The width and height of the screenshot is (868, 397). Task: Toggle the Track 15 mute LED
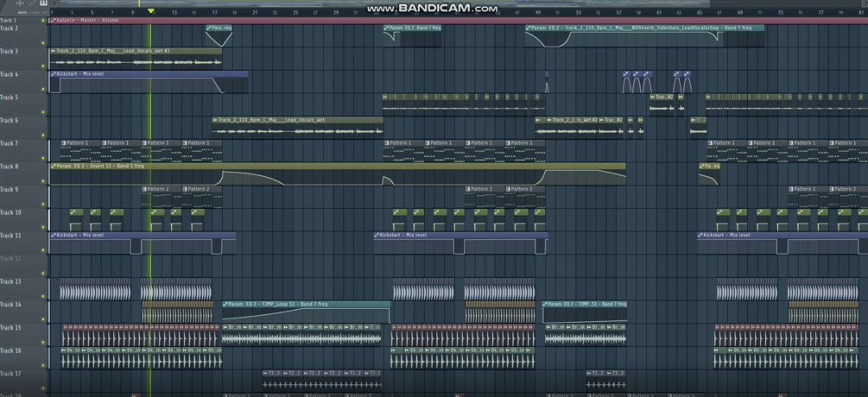tap(43, 342)
